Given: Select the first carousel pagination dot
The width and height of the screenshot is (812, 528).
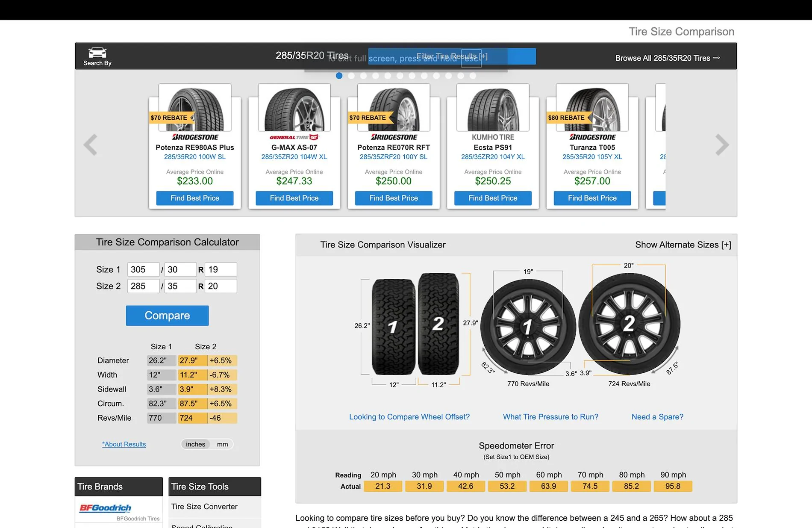Looking at the screenshot, I should [x=339, y=76].
